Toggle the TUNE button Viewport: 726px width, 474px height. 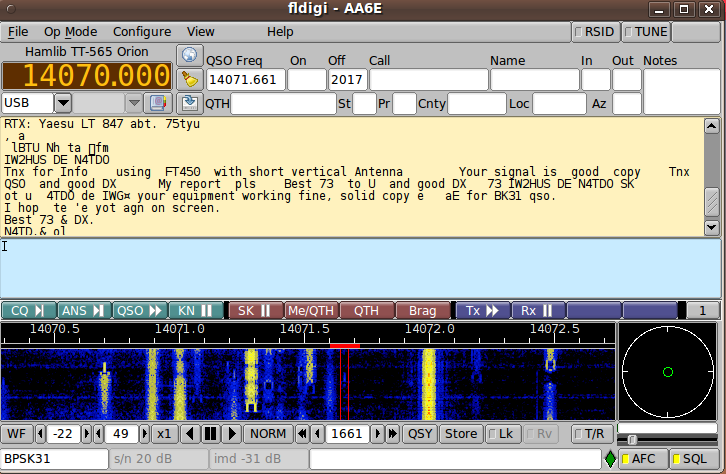pyautogui.click(x=647, y=32)
